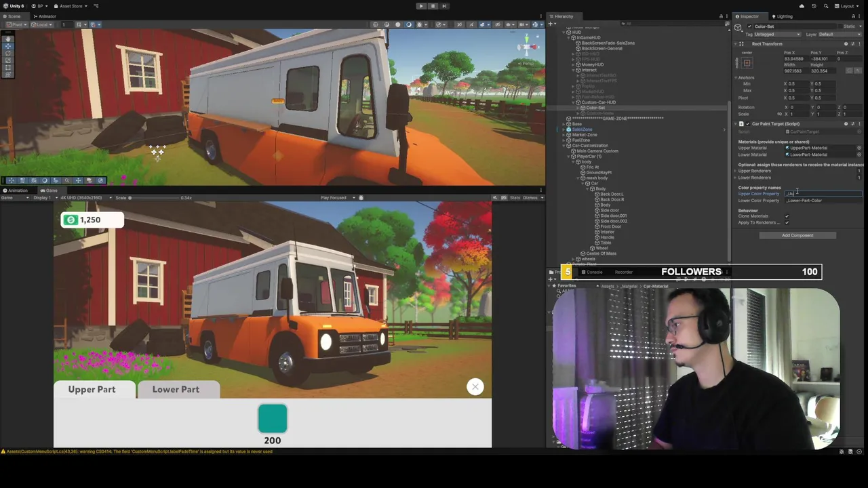This screenshot has height=488, width=868.
Task: Select Main Camera Custom in Hierarchy
Action: click(597, 151)
